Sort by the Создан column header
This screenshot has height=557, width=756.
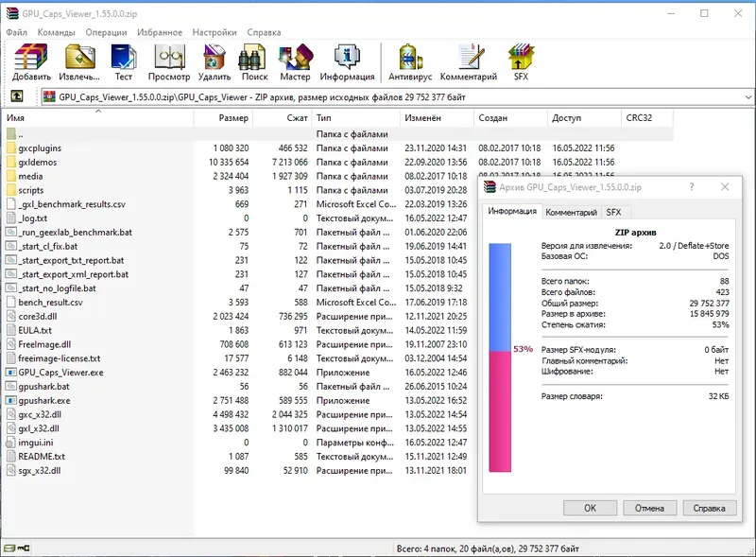coord(511,118)
